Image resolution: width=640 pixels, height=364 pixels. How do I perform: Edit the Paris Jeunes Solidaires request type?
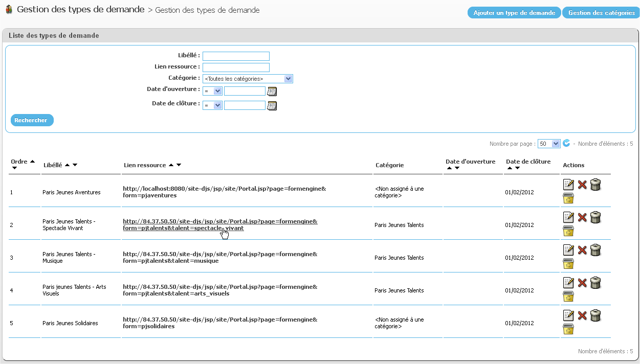(568, 315)
